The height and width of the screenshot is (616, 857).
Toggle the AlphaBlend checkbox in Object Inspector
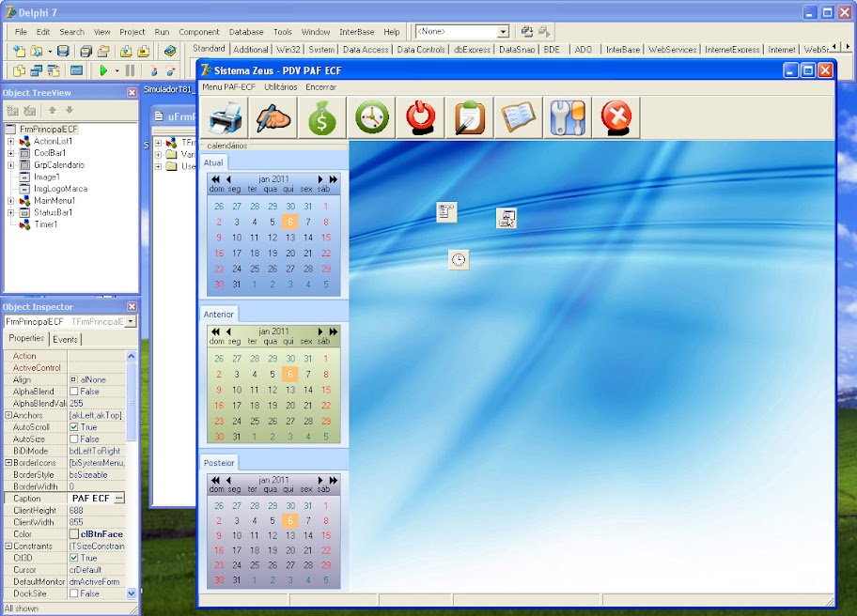[74, 392]
